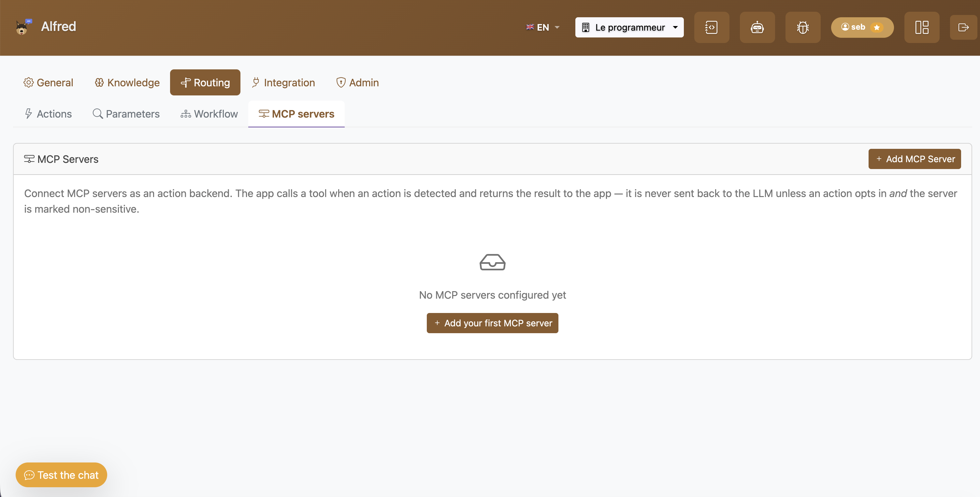Open the robot assistant icon button
This screenshot has height=497, width=980.
[757, 27]
